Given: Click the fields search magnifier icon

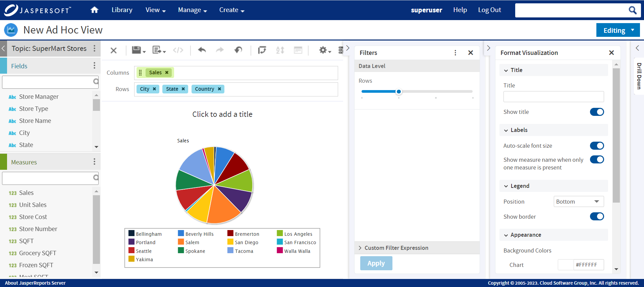Looking at the screenshot, I should click(x=96, y=81).
